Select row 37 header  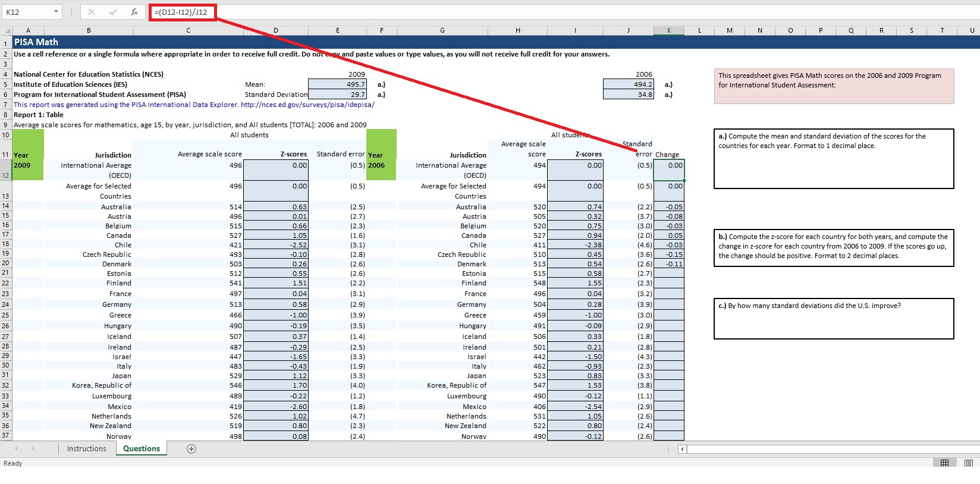click(6, 435)
